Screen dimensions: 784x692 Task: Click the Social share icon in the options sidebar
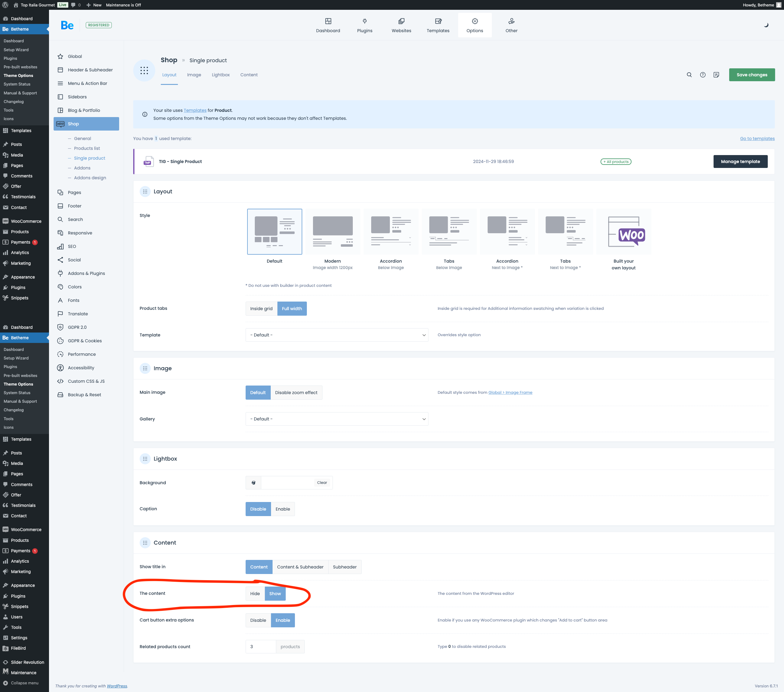point(60,260)
